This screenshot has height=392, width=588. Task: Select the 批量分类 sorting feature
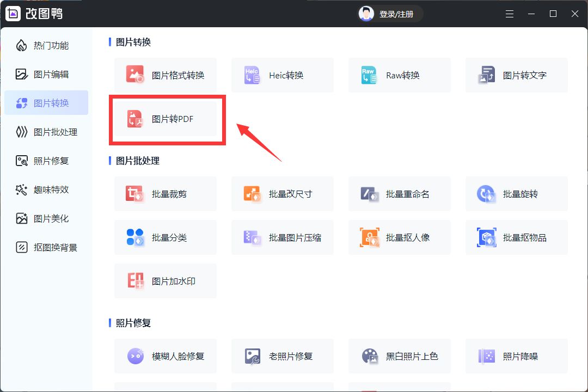pos(166,237)
